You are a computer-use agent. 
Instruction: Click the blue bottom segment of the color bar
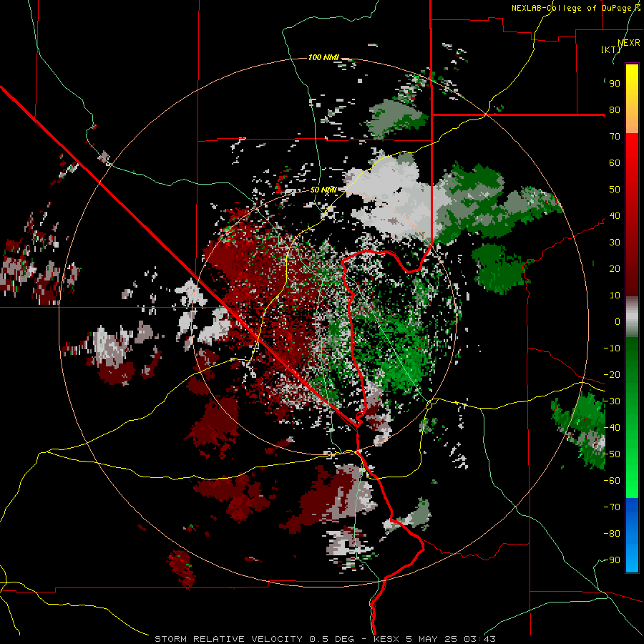(632, 535)
